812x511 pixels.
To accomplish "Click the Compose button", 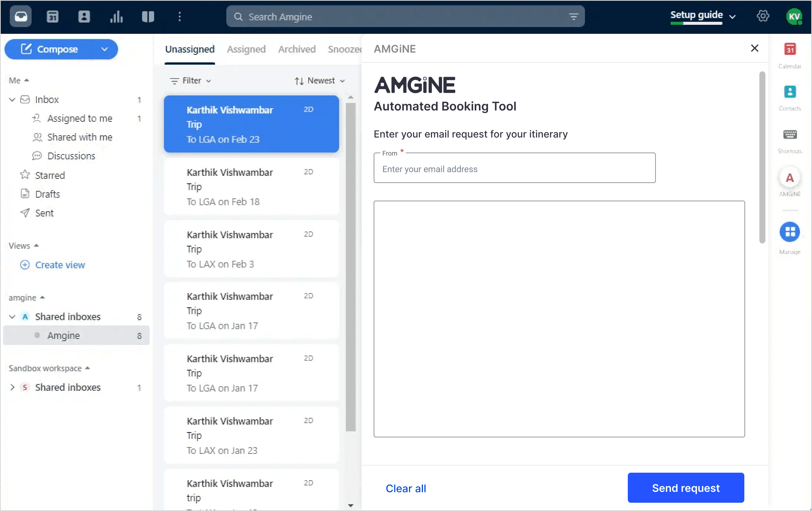I will tap(56, 49).
